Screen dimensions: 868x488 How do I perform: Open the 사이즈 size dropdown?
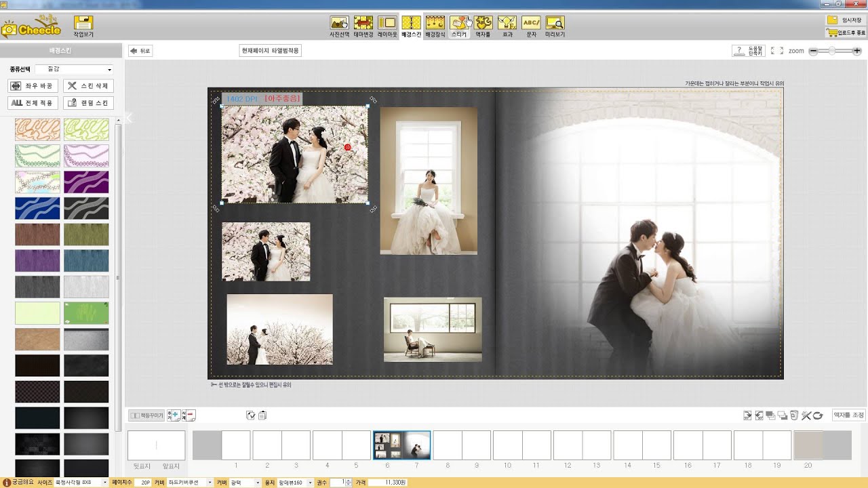tap(81, 483)
